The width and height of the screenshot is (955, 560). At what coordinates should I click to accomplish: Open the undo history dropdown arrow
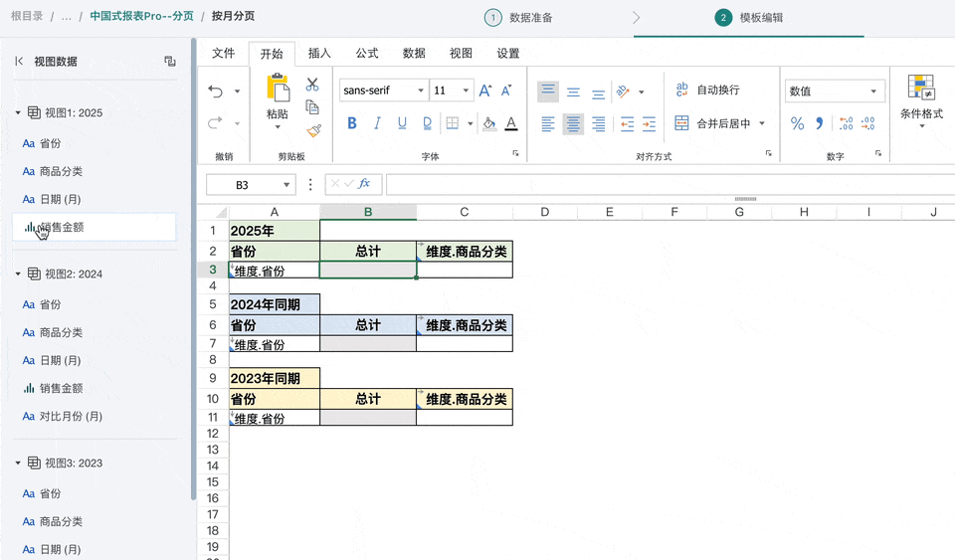[x=237, y=92]
